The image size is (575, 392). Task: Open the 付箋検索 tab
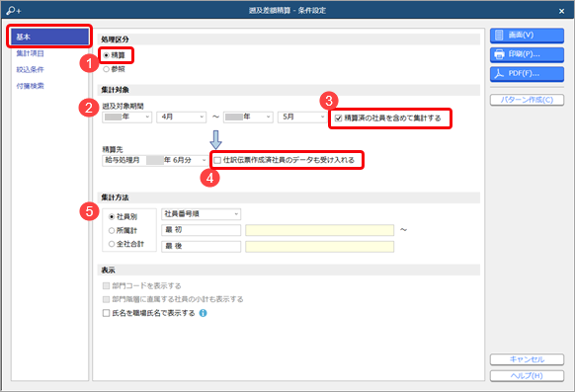pyautogui.click(x=30, y=86)
